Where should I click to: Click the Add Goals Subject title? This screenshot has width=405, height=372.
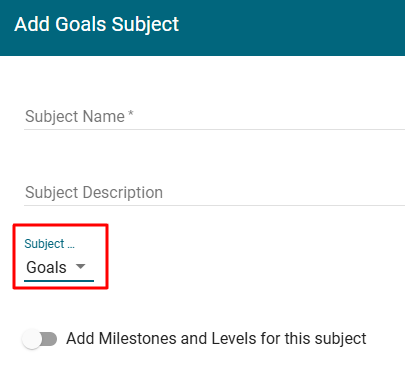(x=97, y=25)
